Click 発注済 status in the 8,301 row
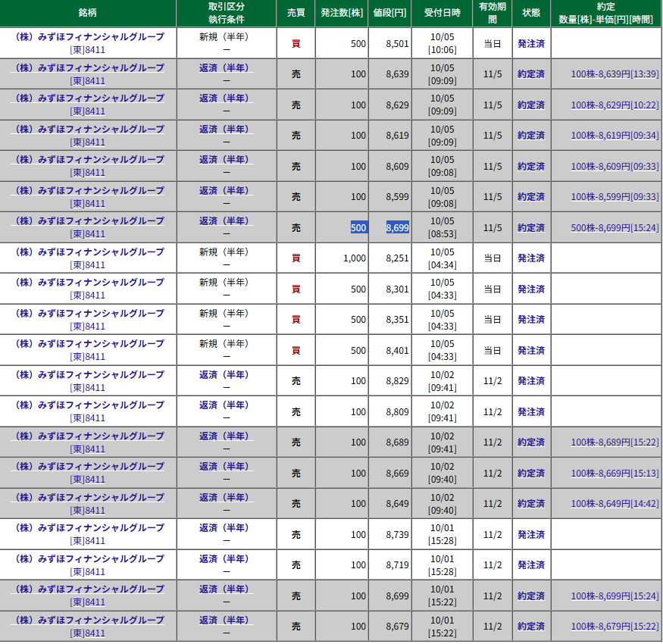Screen dimensions: 663x644 pyautogui.click(x=531, y=289)
